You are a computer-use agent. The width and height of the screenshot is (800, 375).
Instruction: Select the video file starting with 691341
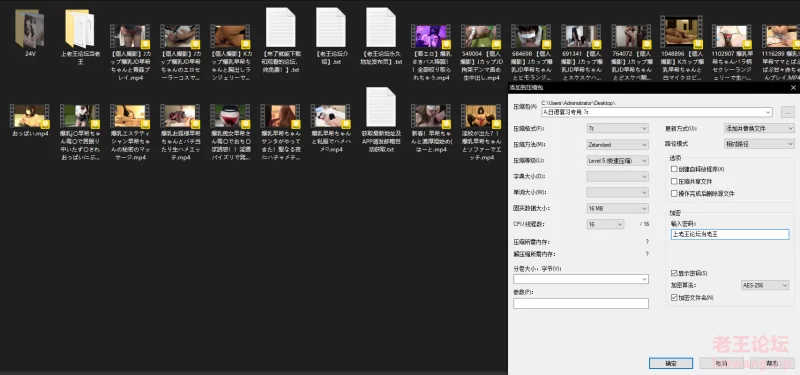[581, 37]
